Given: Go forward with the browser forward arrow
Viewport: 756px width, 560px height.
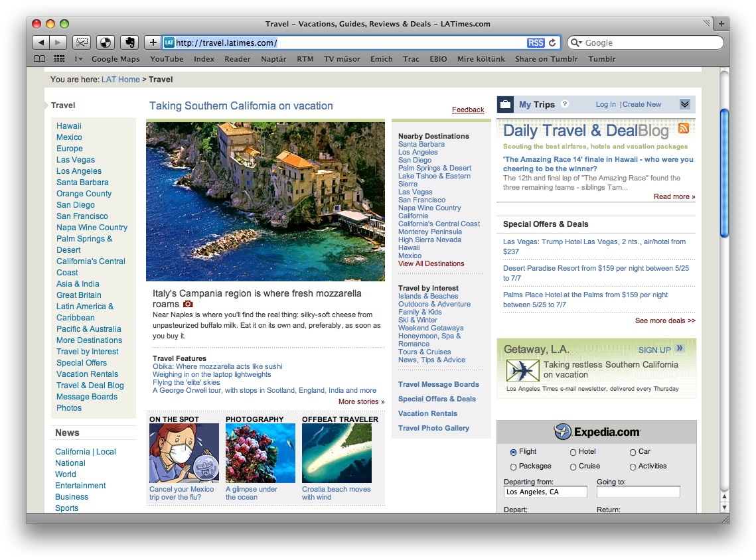Looking at the screenshot, I should (x=58, y=42).
